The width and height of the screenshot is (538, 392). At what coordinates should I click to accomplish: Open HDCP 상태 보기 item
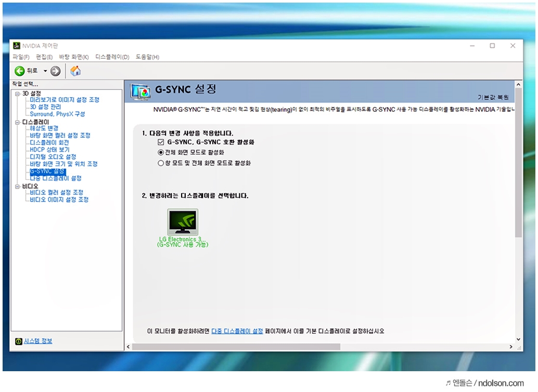(x=49, y=150)
